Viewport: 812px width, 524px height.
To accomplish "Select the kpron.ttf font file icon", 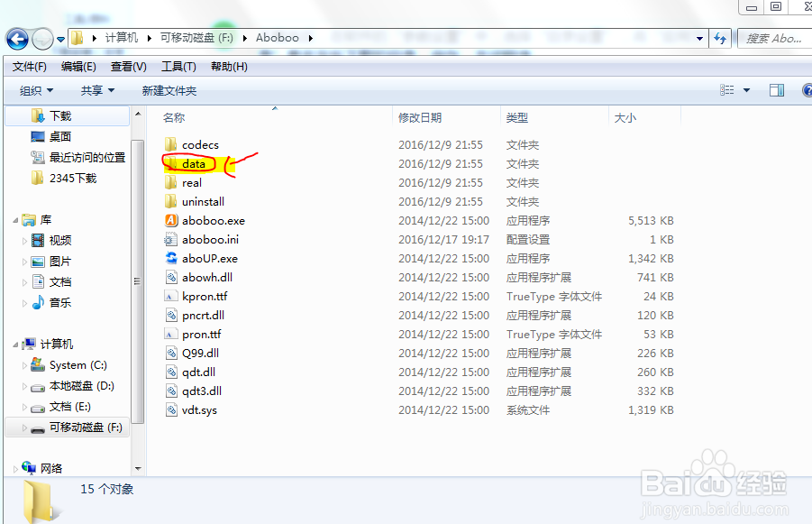I will point(171,296).
